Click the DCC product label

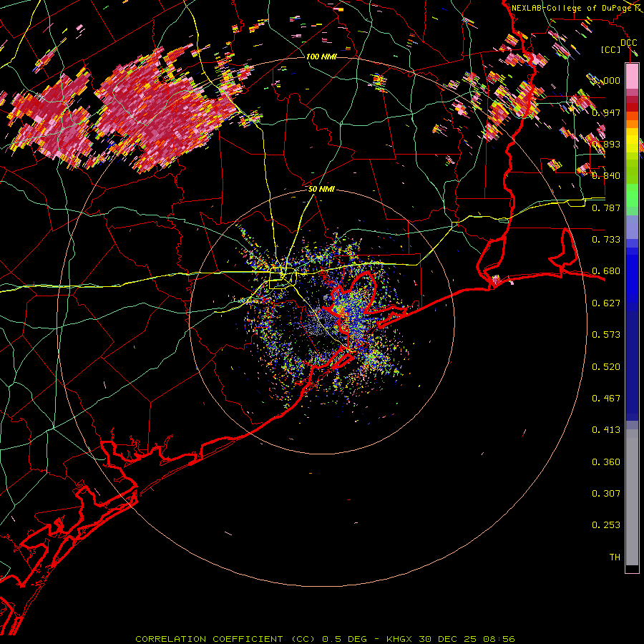(x=629, y=42)
